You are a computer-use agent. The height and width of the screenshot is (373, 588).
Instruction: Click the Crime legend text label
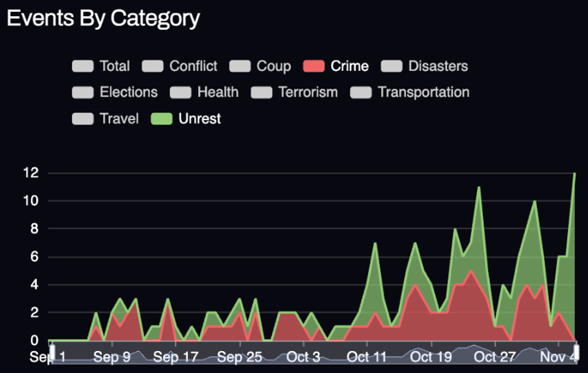(x=349, y=66)
